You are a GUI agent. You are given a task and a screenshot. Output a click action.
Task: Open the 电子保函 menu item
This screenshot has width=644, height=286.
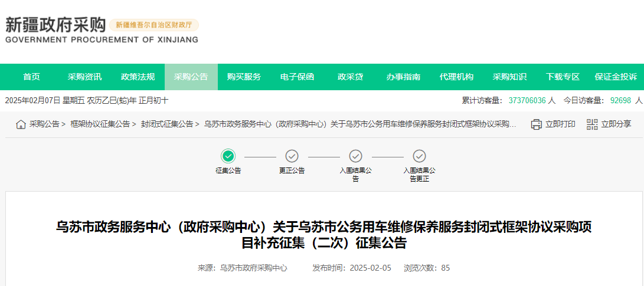click(x=297, y=77)
